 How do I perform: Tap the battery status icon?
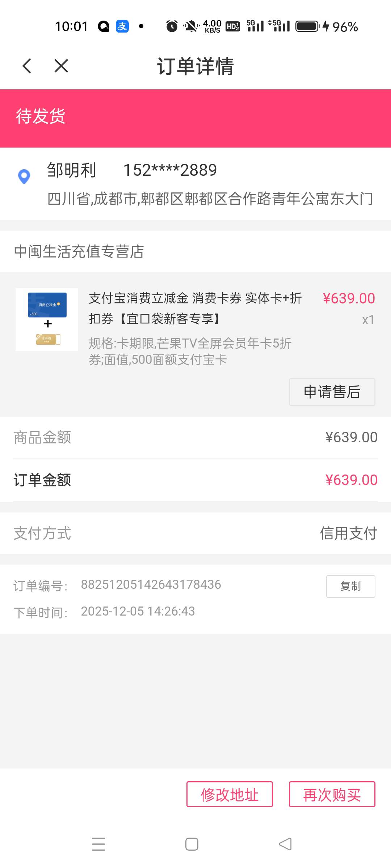point(307,26)
